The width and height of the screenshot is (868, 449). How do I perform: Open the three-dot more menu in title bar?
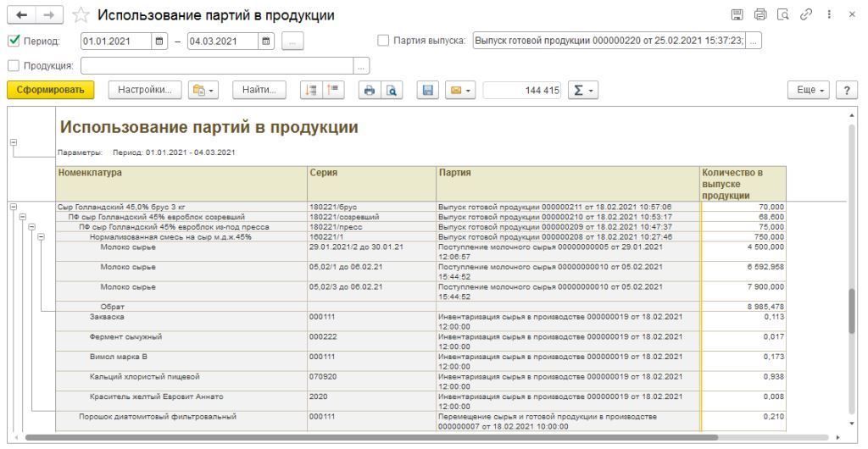point(829,15)
